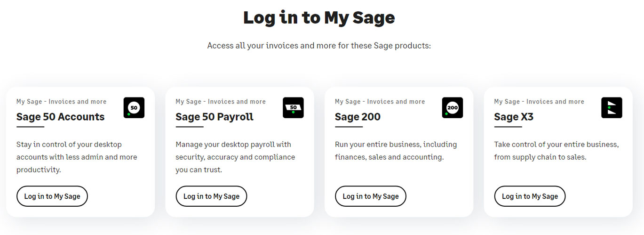Viewport: 644px width, 235px height.
Task: Click the 'Run your entire business' description
Action: tap(396, 151)
